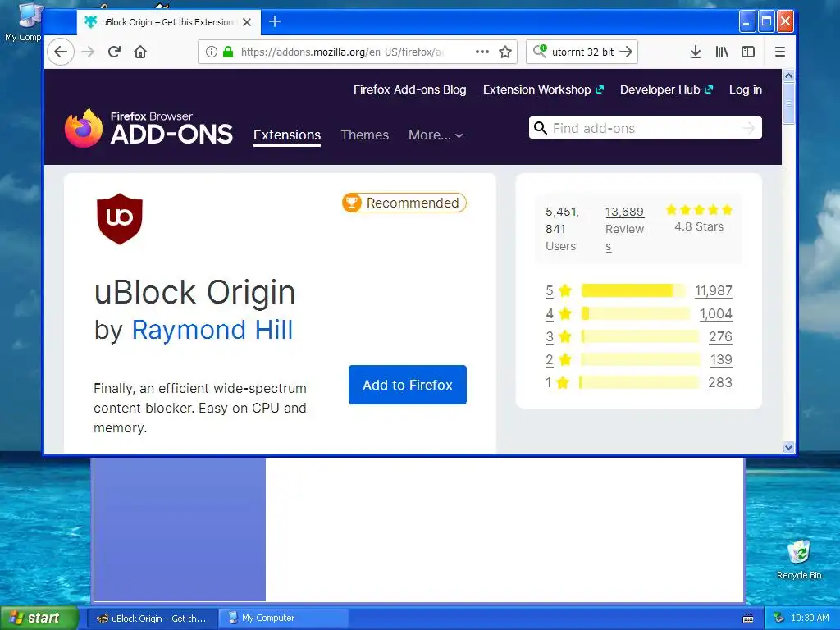Image resolution: width=840 pixels, height=630 pixels.
Task: Click the Firefox Add-ons logo
Action: click(x=149, y=128)
